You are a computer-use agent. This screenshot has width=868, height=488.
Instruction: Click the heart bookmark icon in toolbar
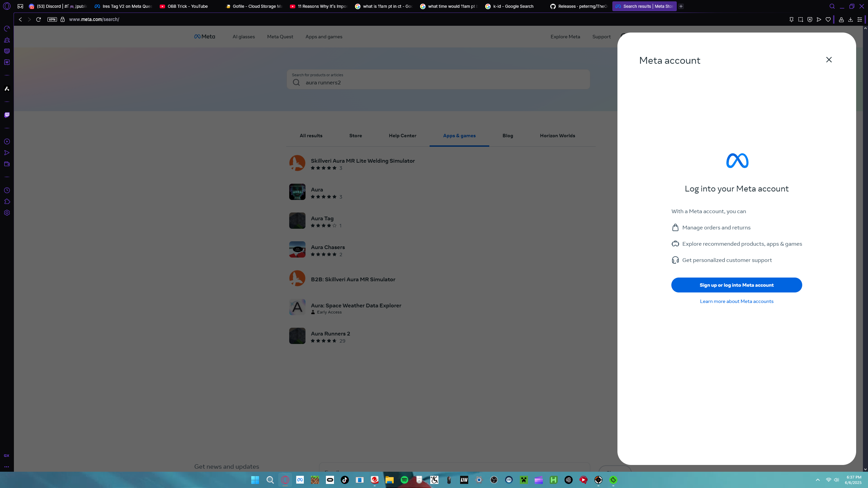[828, 20]
